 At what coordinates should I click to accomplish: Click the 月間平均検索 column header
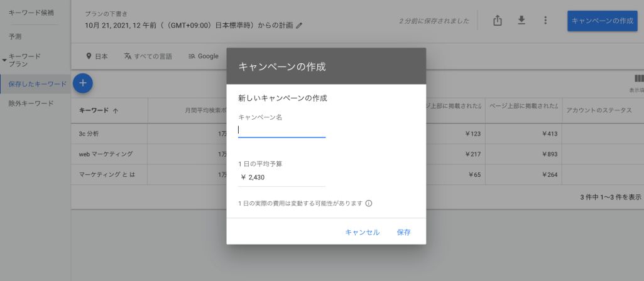tap(205, 110)
